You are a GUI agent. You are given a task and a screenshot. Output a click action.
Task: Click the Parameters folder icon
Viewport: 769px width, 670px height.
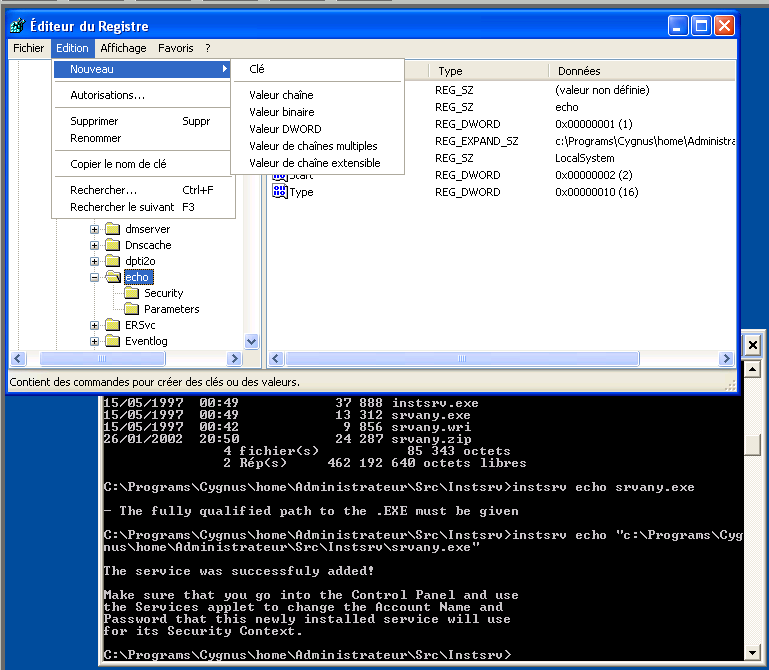(x=131, y=309)
